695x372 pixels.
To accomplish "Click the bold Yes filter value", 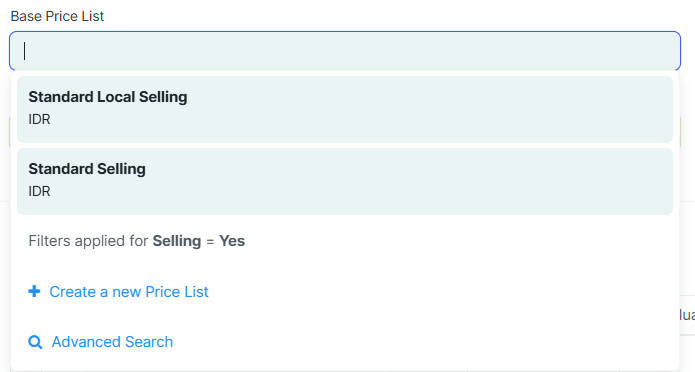I will point(232,241).
